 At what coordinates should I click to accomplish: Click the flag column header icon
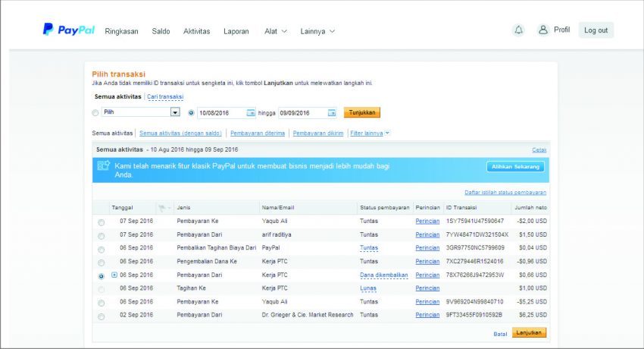pyautogui.click(x=161, y=207)
